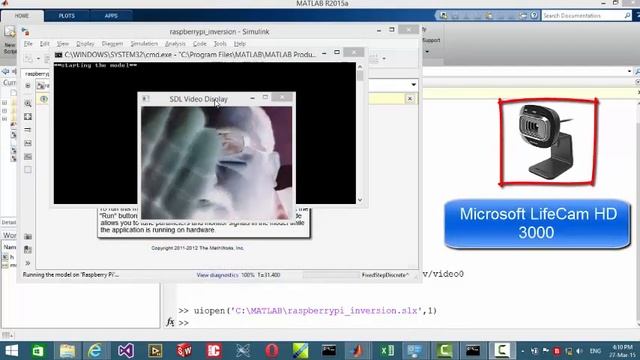Click the cmd.exe window title bar icon
Viewport: 640px width, 360px height.
click(x=58, y=54)
